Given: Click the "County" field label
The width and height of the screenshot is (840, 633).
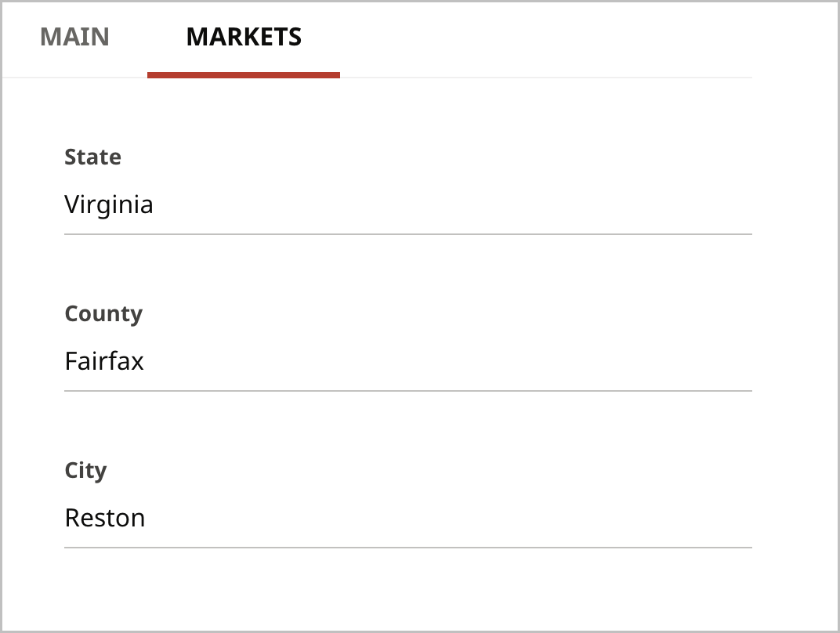Looking at the screenshot, I should click(103, 313).
